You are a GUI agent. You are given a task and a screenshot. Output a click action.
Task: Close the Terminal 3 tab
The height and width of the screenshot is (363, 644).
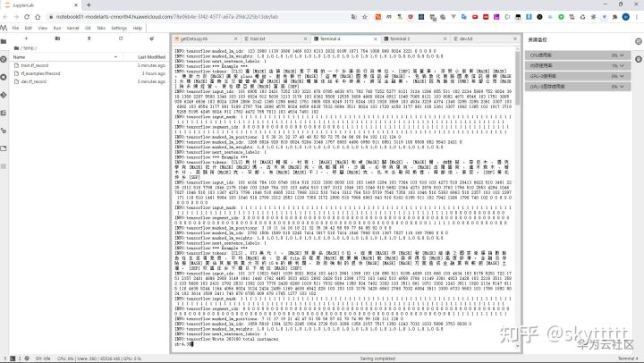445,38
